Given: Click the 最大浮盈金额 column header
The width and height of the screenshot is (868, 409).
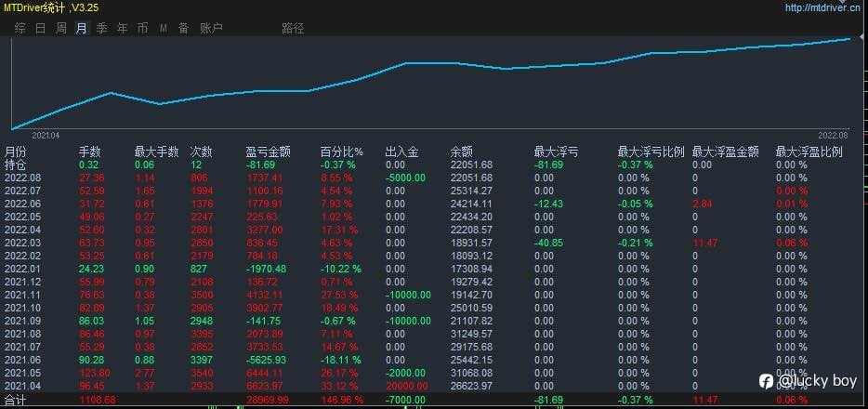Looking at the screenshot, I should point(725,152).
